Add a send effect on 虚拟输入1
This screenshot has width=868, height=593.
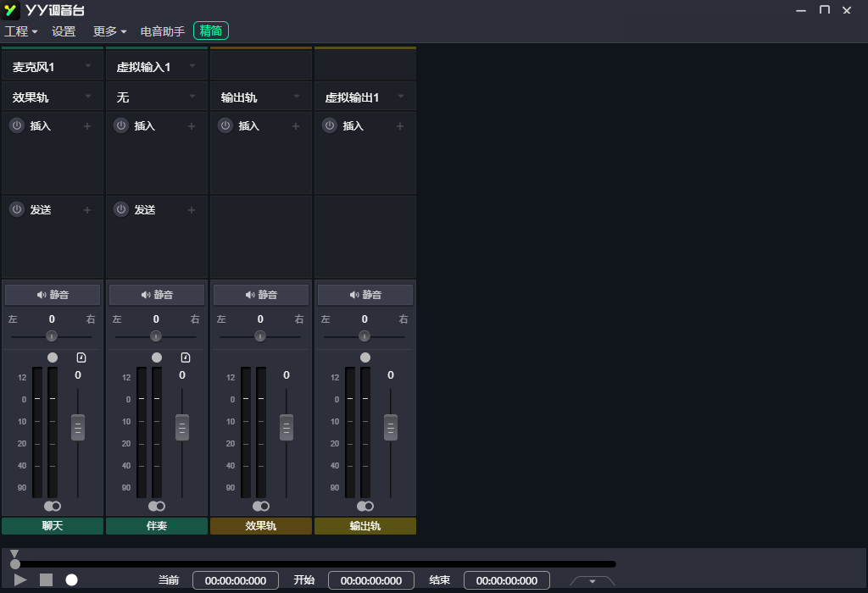click(x=191, y=209)
